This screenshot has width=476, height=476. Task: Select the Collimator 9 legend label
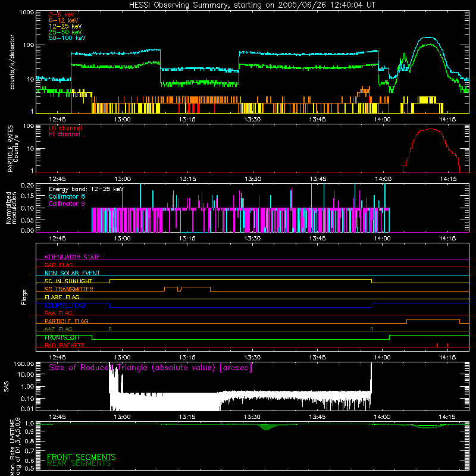pyautogui.click(x=67, y=203)
